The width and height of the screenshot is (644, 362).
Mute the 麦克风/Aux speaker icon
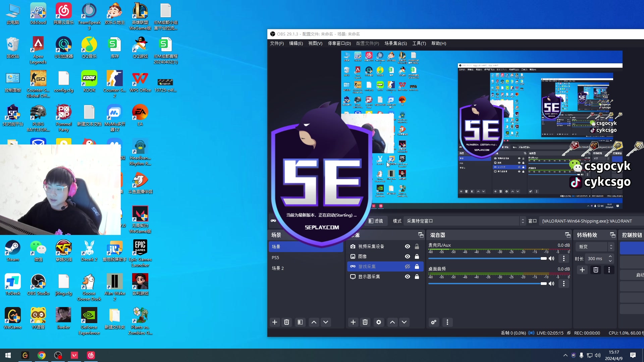point(551,258)
